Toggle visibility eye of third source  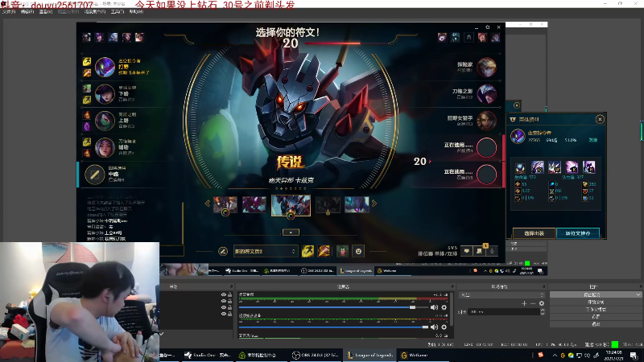click(x=224, y=307)
